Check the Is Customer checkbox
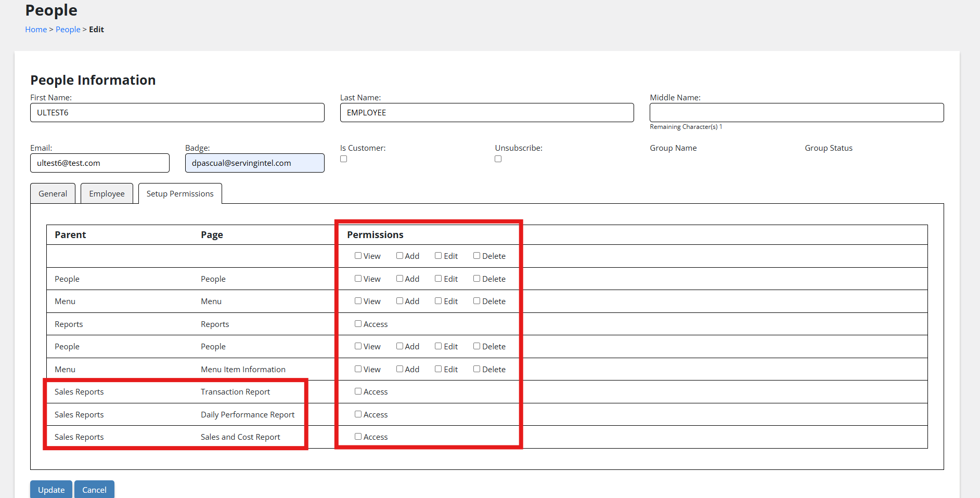 point(344,159)
